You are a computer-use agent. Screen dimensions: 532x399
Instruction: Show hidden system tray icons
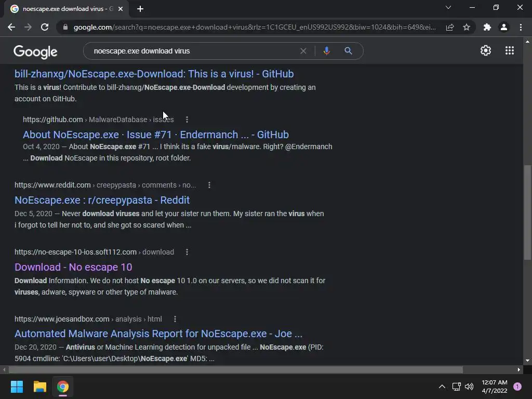(442, 387)
